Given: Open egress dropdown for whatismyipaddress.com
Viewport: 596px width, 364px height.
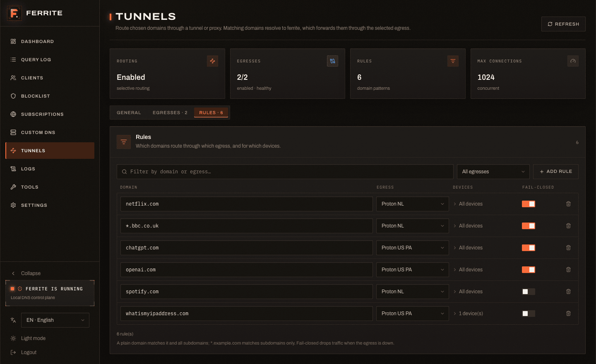Looking at the screenshot, I should coord(413,314).
